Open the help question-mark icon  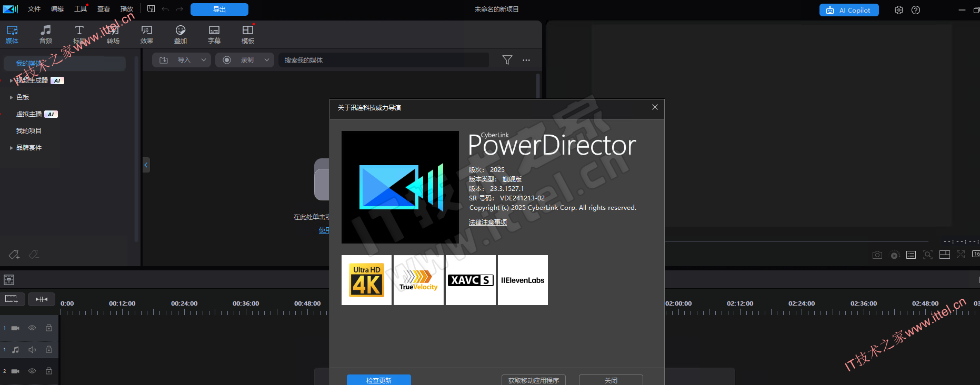916,10
